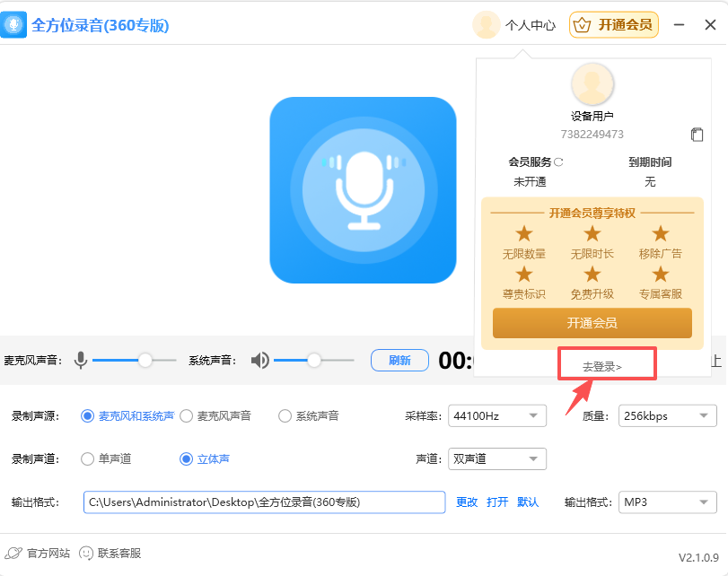Click the microphone icon beside 麦克风声音

(x=81, y=361)
